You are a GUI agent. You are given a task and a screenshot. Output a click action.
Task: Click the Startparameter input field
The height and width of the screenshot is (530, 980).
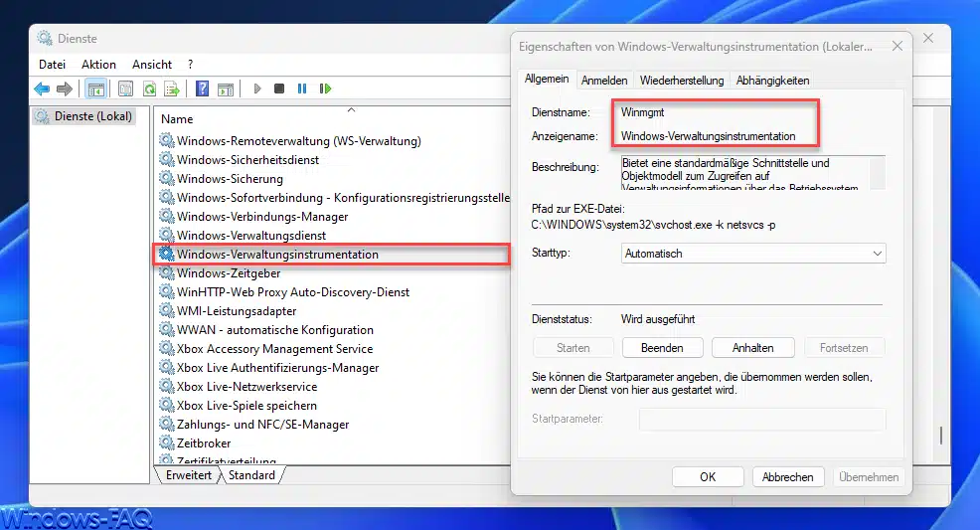pos(762,420)
